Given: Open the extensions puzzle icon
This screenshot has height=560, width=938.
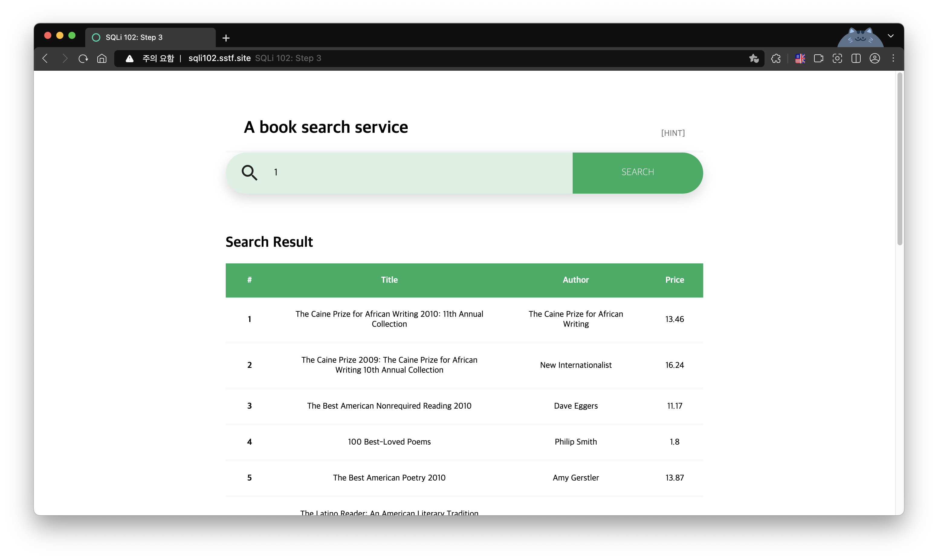Looking at the screenshot, I should pyautogui.click(x=776, y=58).
